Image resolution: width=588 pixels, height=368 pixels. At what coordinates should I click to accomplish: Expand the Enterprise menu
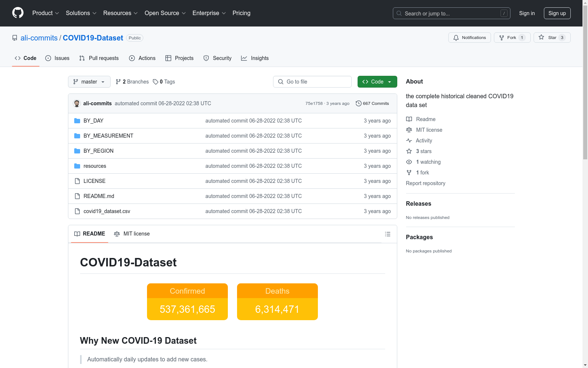[209, 13]
